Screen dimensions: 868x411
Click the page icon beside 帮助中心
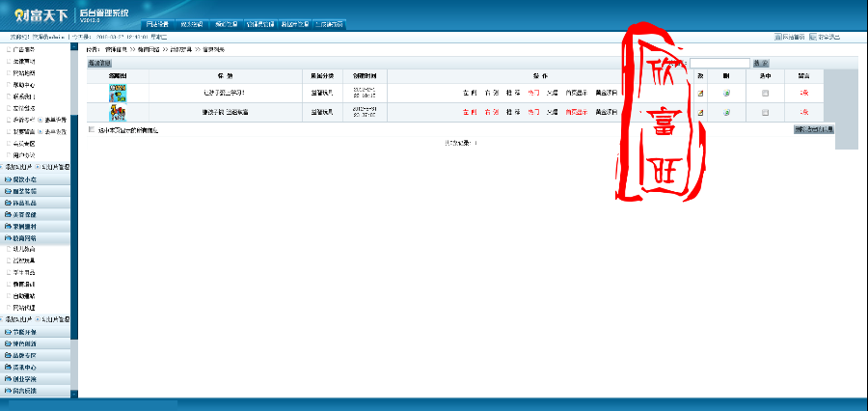(9, 85)
